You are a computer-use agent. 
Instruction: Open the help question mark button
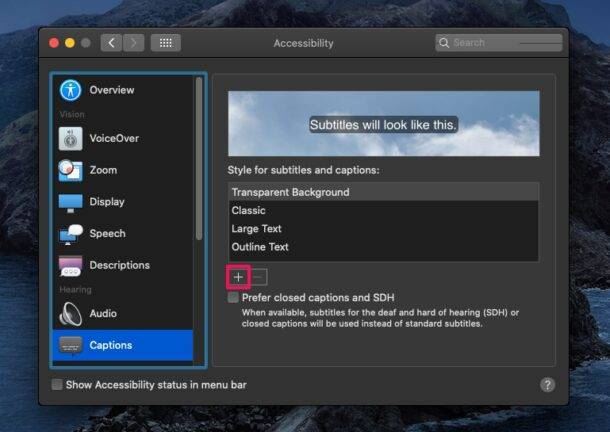[x=547, y=385]
